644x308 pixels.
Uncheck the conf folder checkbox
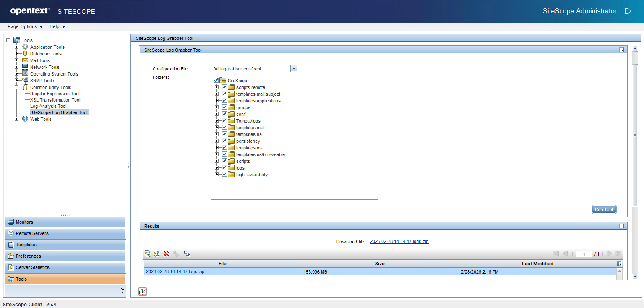224,114
